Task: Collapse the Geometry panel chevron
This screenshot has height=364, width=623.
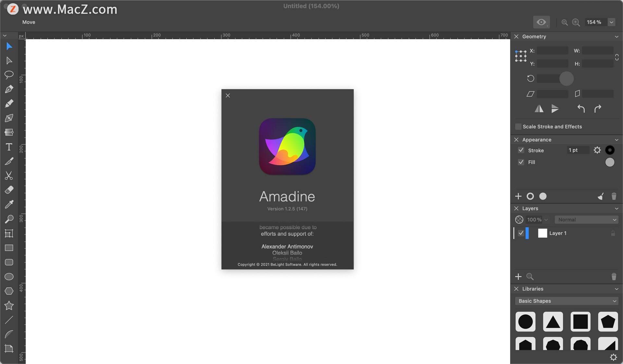Action: click(617, 37)
